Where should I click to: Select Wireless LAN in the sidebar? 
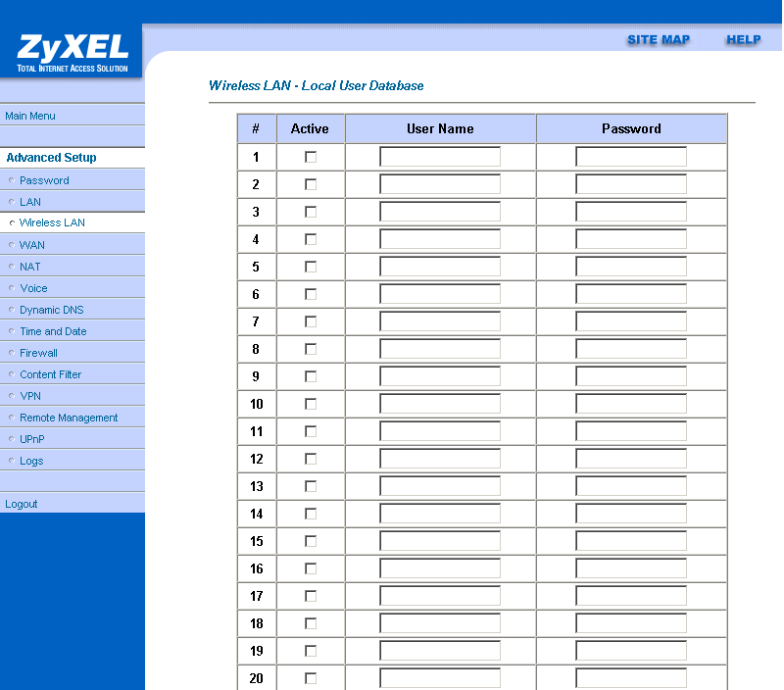[52, 222]
